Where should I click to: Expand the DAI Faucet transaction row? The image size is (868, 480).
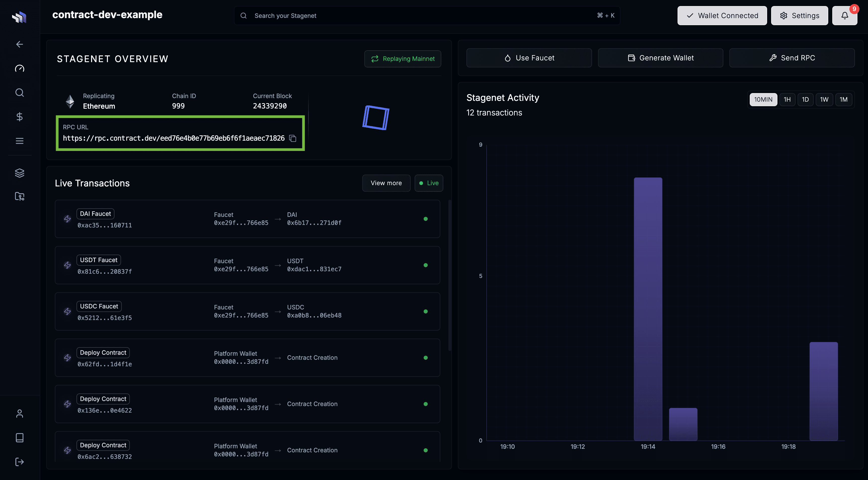[x=247, y=219]
